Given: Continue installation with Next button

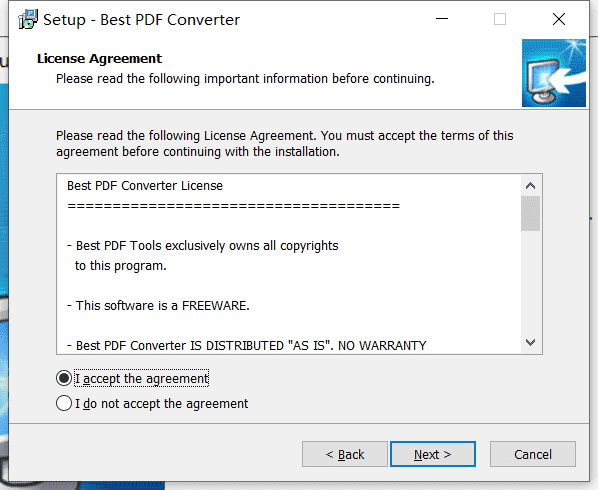Looking at the screenshot, I should [433, 454].
